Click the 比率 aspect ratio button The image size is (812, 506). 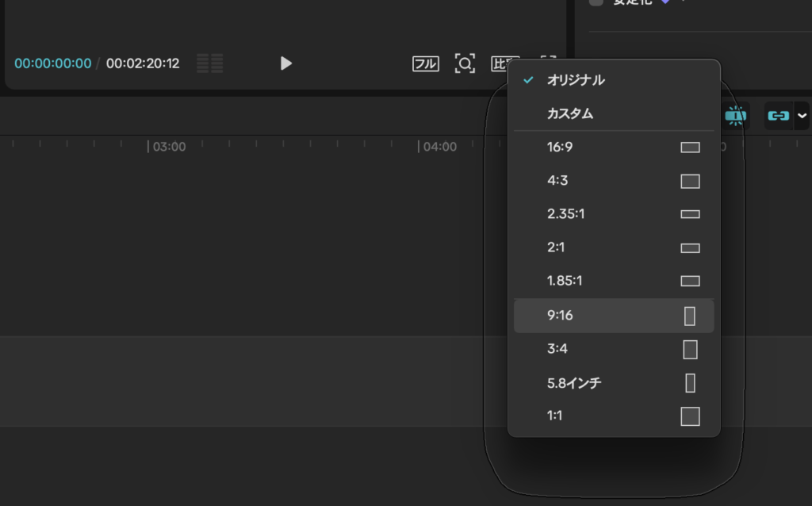coord(501,62)
